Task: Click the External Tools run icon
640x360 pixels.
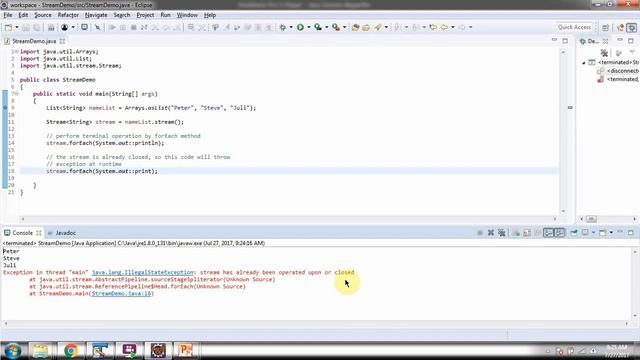Action: [x=336, y=27]
